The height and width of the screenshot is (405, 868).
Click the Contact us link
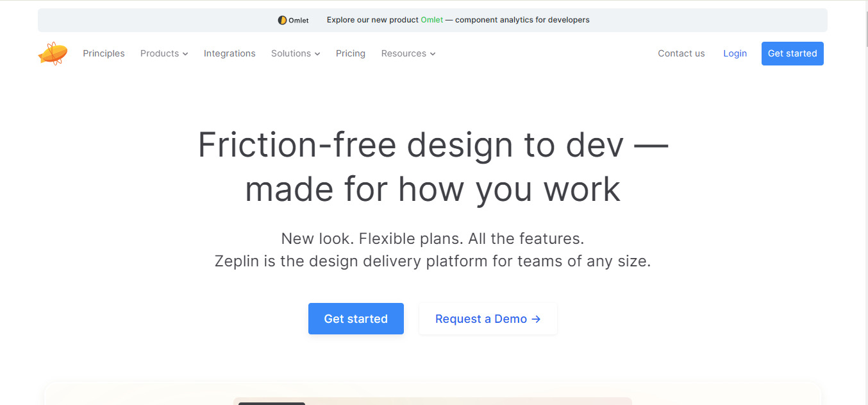coord(681,53)
